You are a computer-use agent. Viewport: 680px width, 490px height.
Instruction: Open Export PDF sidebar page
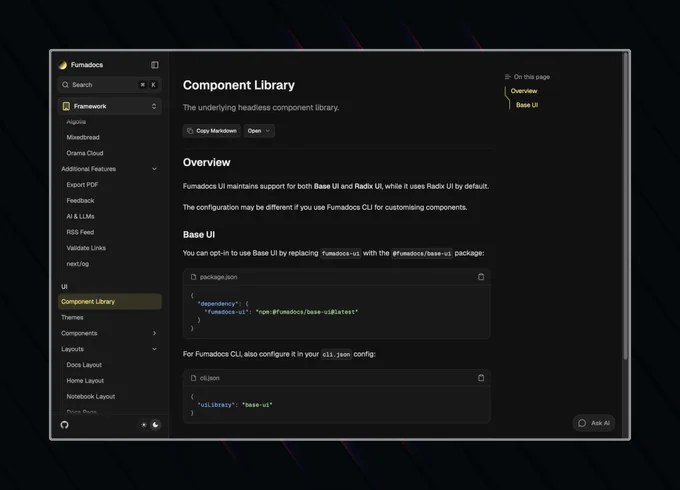point(82,185)
